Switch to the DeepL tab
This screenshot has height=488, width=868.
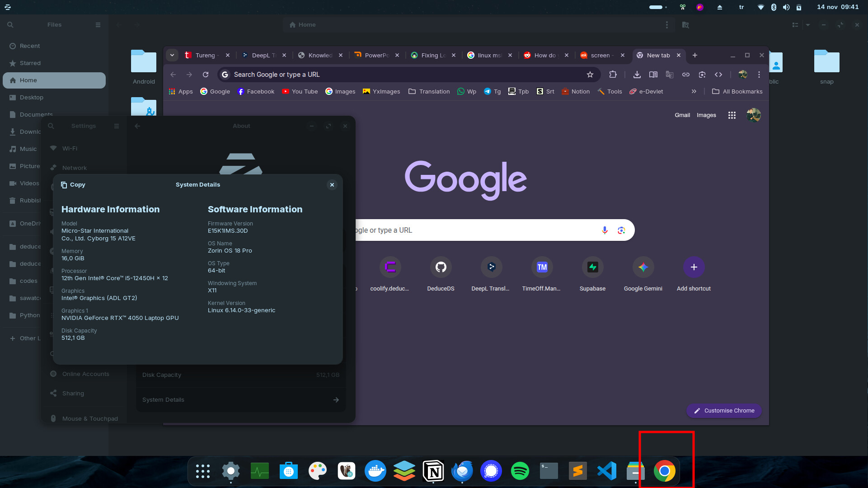pyautogui.click(x=260, y=55)
